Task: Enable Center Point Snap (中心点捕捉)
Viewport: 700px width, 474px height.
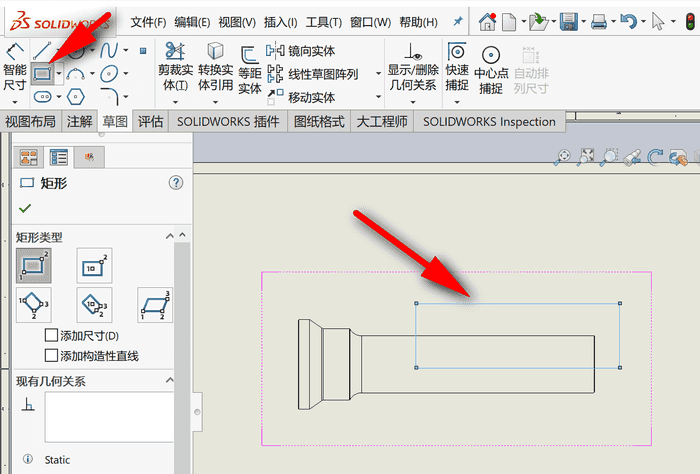Action: (491, 71)
